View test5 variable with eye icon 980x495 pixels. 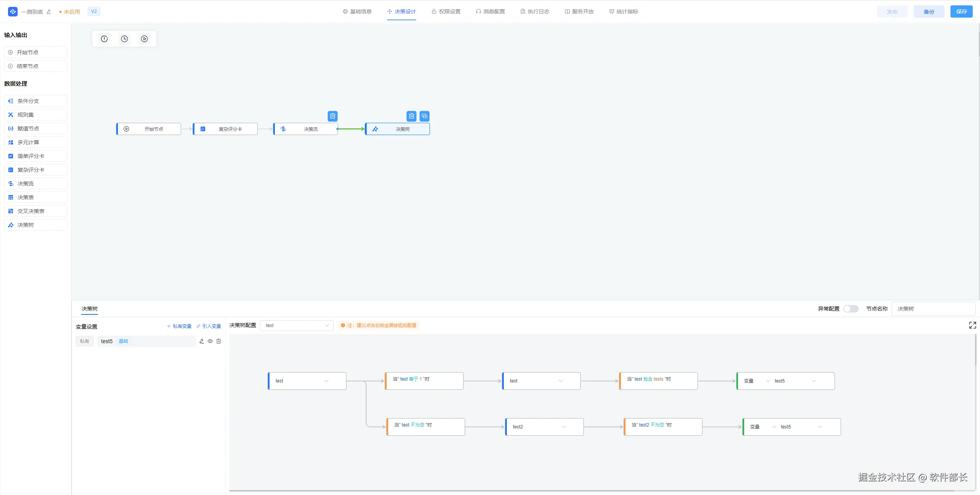pos(210,341)
